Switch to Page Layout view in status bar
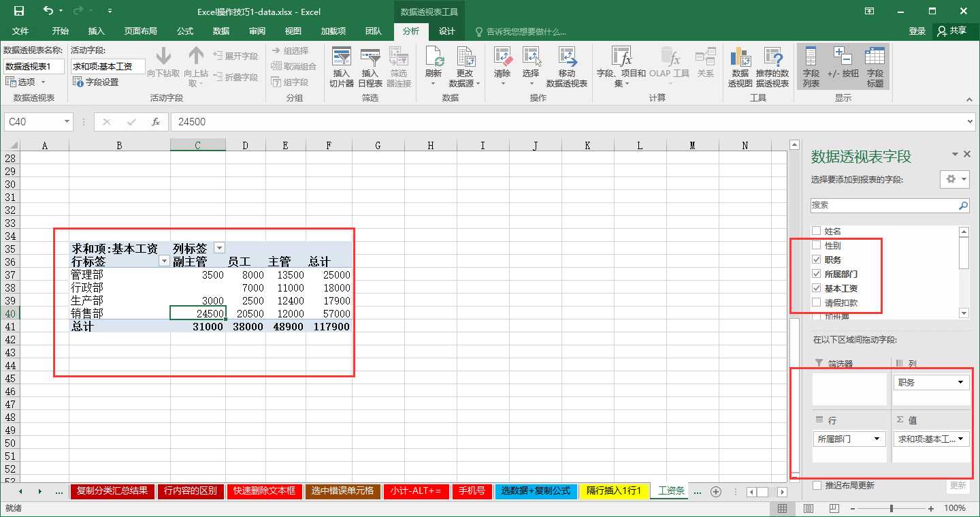 pos(808,508)
